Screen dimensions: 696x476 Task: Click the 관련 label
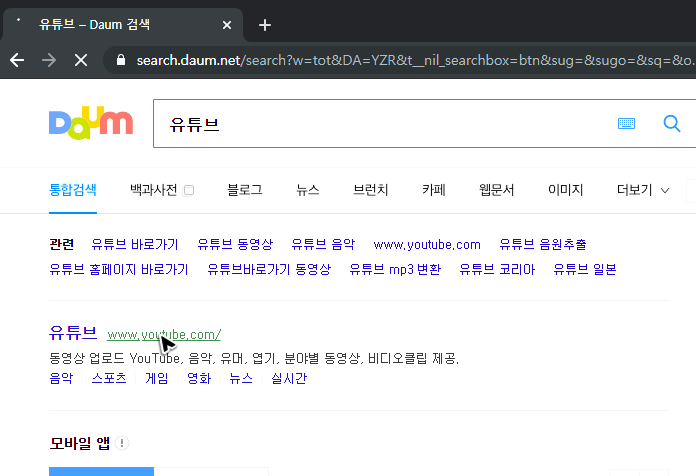(61, 244)
